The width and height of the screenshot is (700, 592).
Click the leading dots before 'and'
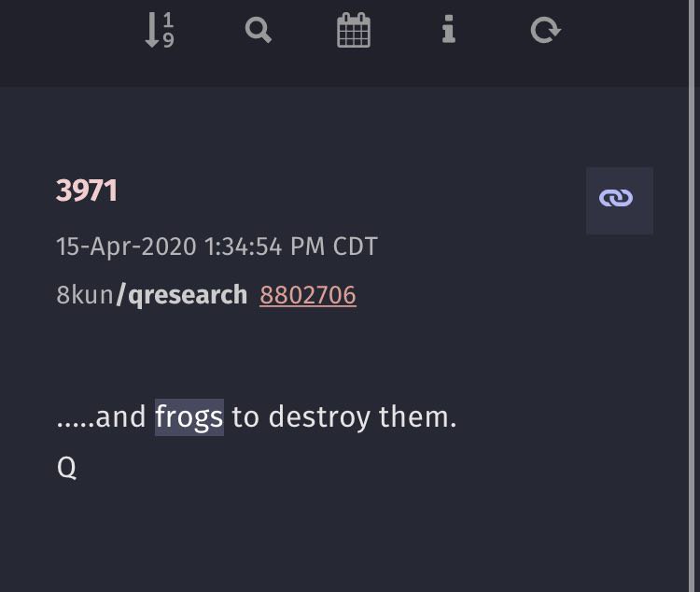coord(76,426)
